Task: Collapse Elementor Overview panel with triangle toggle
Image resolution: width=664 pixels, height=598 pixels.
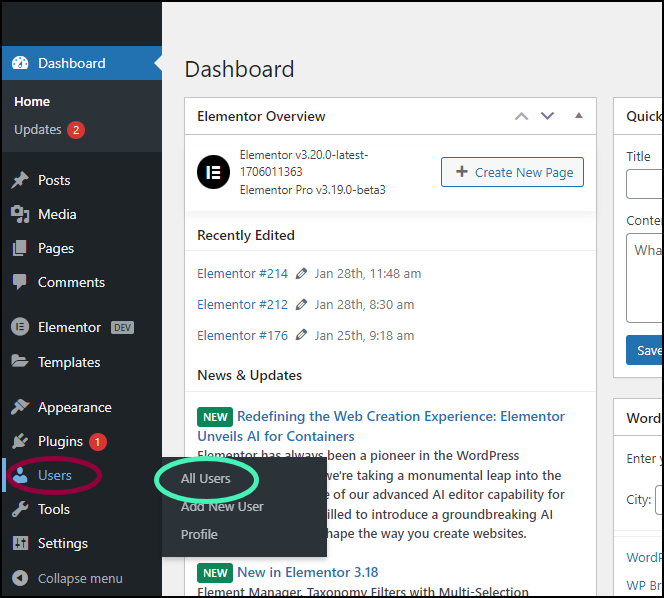Action: (578, 116)
